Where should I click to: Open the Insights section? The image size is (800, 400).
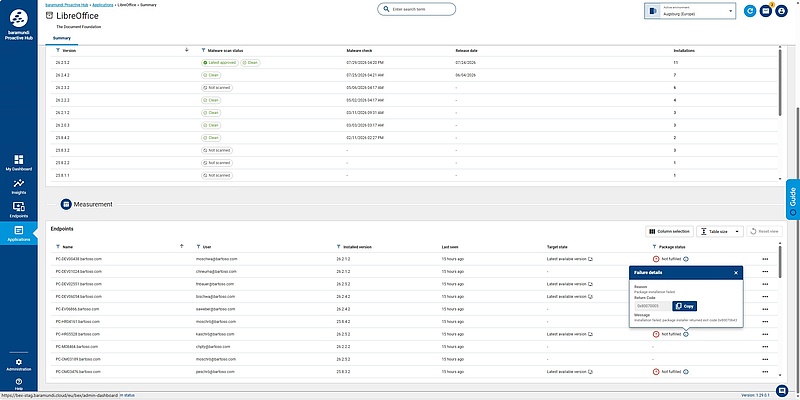18,187
